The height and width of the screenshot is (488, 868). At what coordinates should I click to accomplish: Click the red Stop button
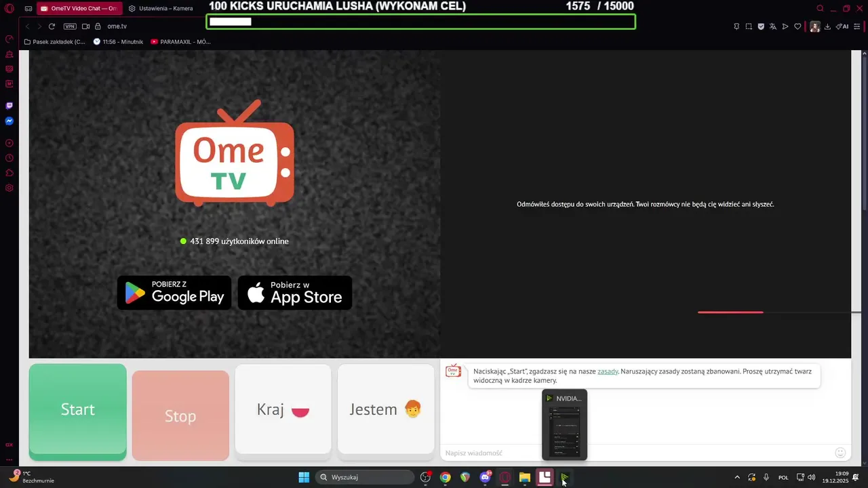click(180, 415)
